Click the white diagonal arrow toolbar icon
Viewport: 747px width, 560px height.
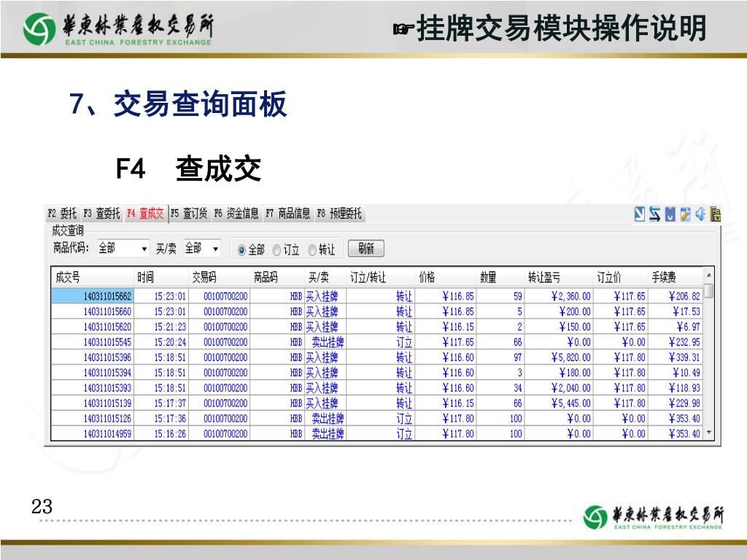640,214
